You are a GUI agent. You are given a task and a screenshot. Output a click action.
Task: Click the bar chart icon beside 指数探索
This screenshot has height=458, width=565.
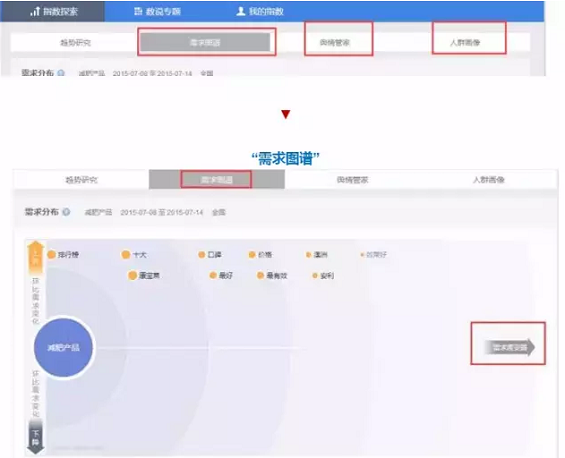pyautogui.click(x=35, y=11)
